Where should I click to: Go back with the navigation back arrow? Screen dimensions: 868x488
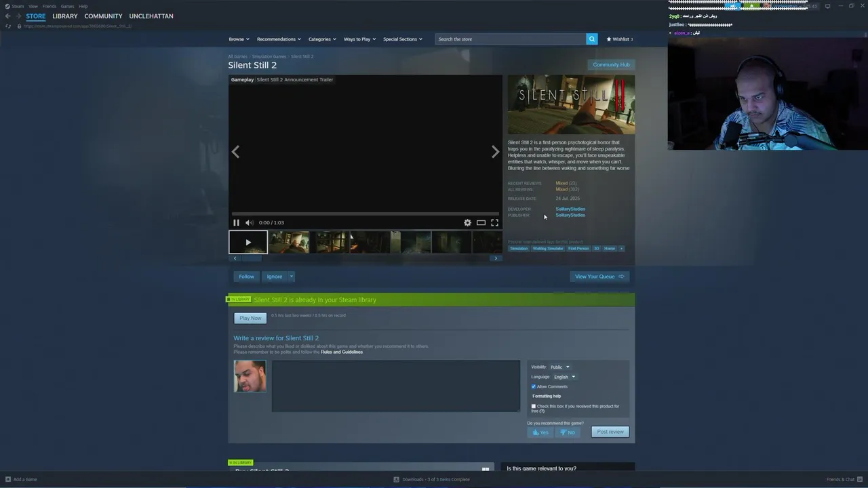tap(7, 16)
